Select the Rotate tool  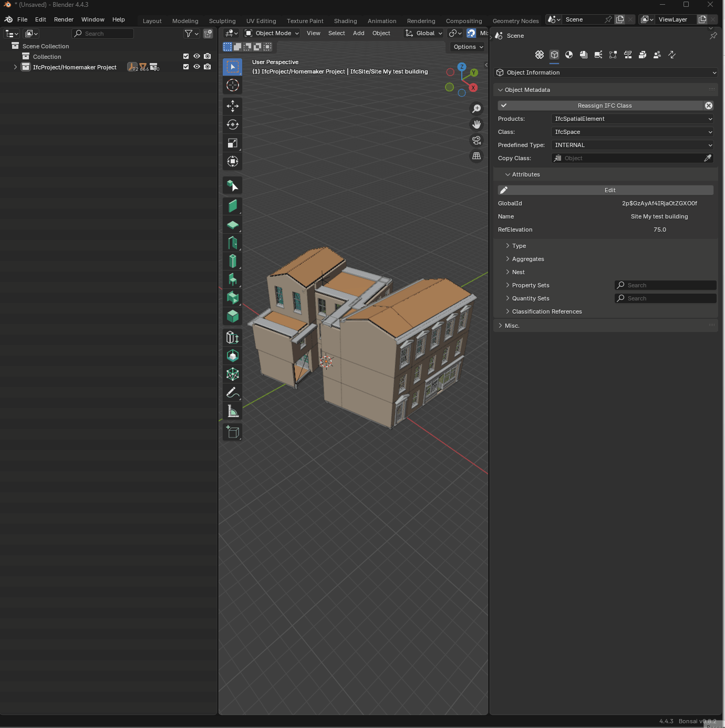tap(233, 124)
